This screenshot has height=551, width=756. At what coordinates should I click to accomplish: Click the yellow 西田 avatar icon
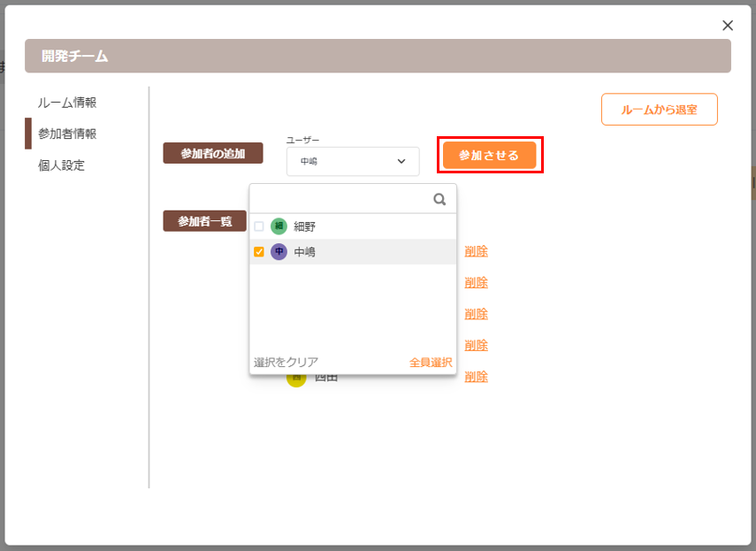pos(297,379)
